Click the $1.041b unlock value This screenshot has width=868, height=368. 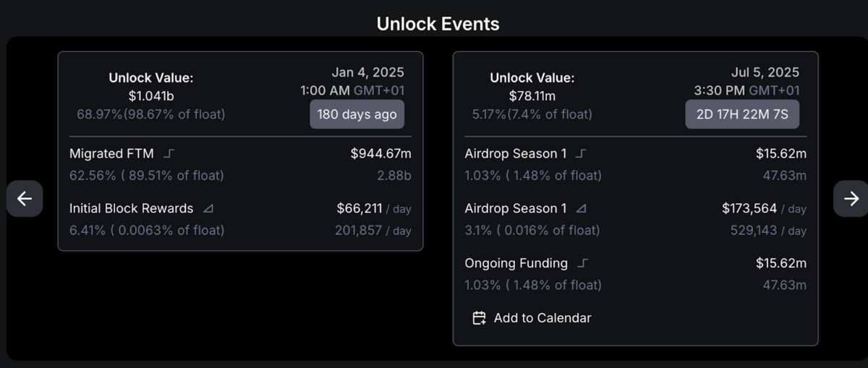[x=151, y=96]
